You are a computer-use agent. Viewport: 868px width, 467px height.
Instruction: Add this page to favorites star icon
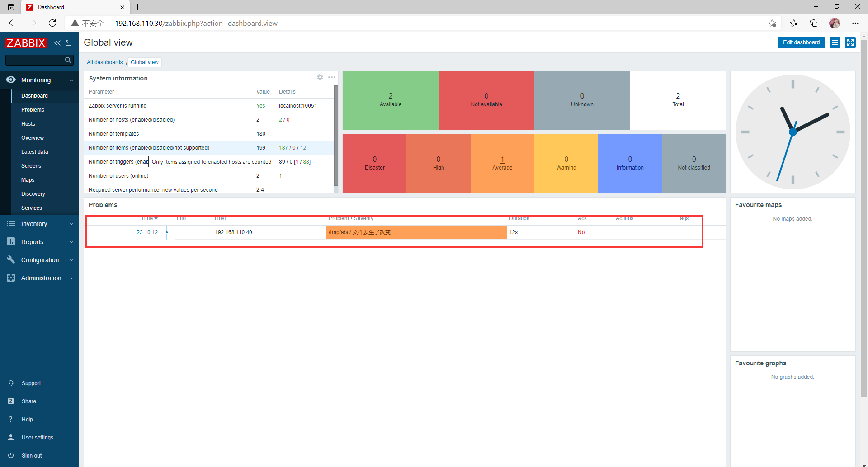773,24
